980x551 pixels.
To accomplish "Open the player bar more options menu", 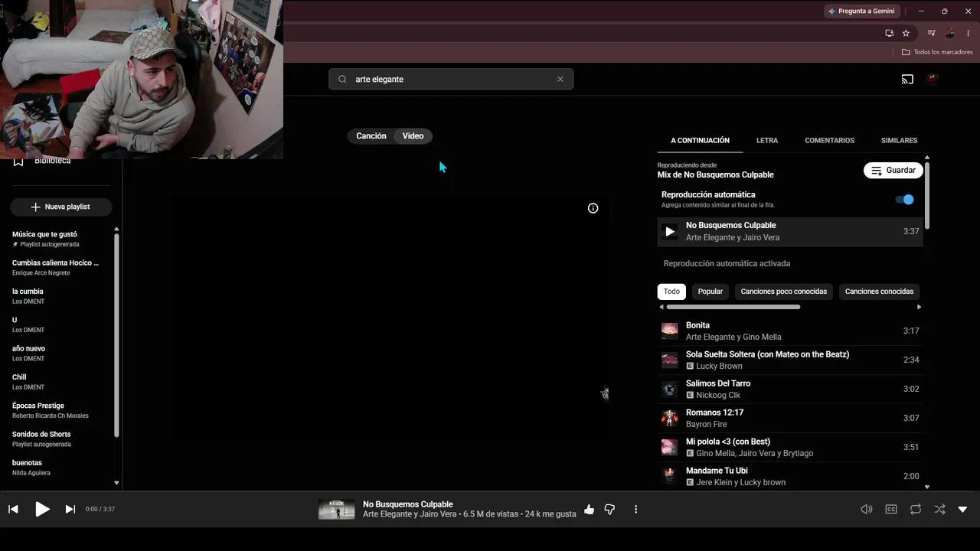I will [x=635, y=509].
